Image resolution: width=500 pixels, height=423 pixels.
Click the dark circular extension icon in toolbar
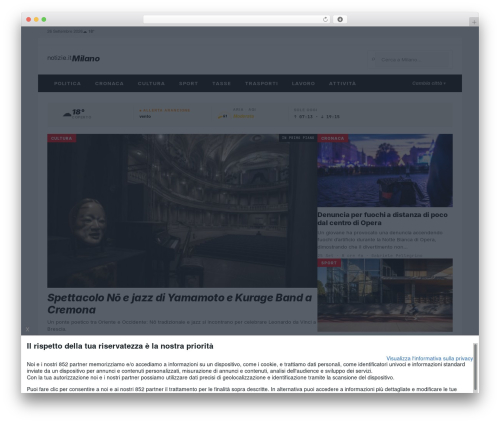(340, 19)
